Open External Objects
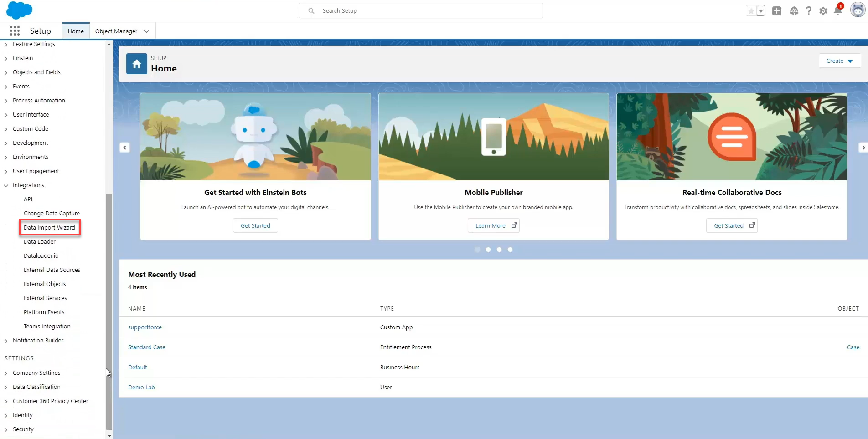Viewport: 868px width, 439px height. click(x=45, y=284)
